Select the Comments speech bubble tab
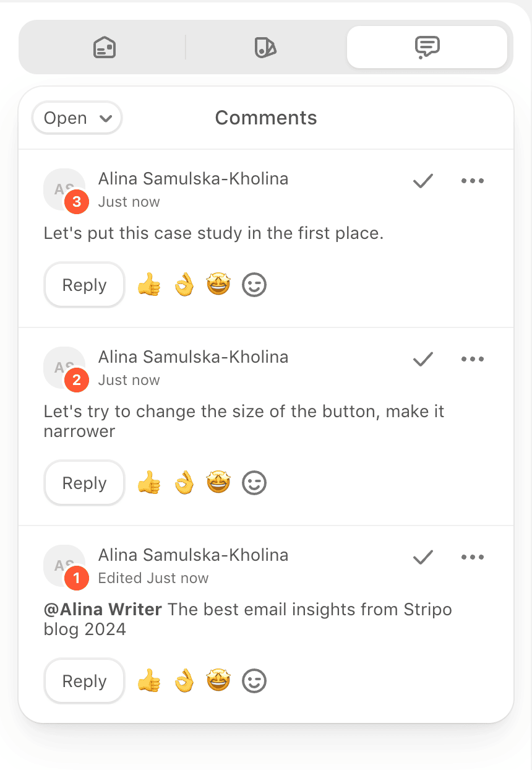 (427, 47)
